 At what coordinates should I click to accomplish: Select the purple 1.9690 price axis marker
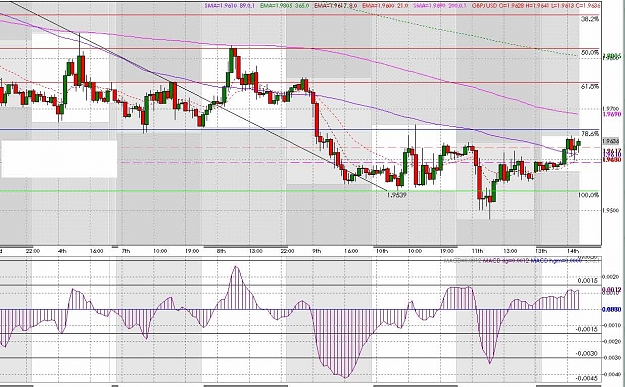click(x=611, y=114)
